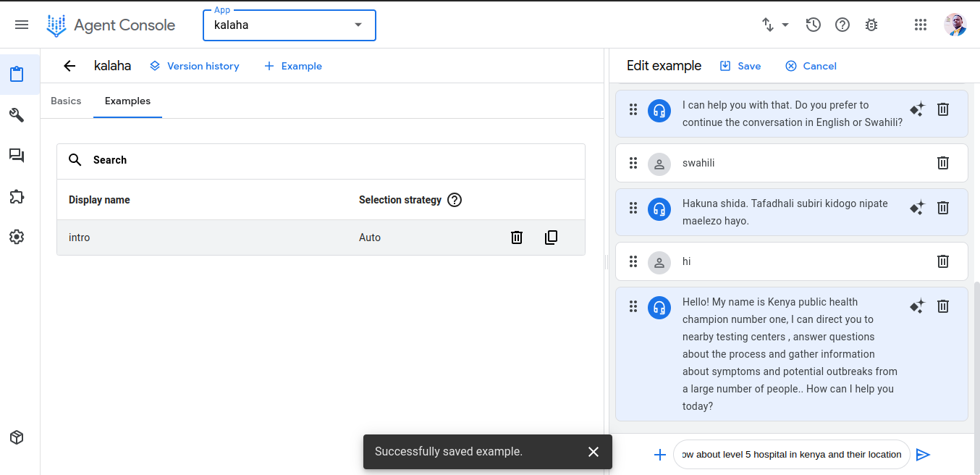Click the history clock icon in header
The width and height of the screenshot is (980, 475).
[x=813, y=25]
